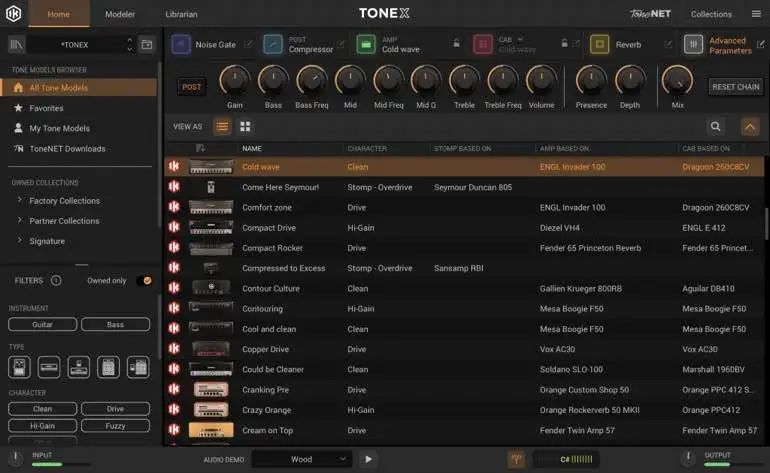
Task: Switch to list view
Action: [222, 127]
